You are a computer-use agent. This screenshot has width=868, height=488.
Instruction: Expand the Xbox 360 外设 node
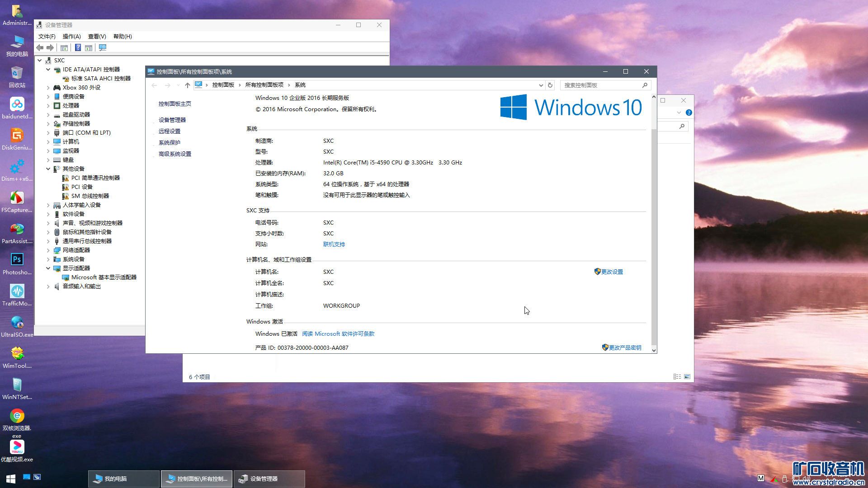click(48, 87)
